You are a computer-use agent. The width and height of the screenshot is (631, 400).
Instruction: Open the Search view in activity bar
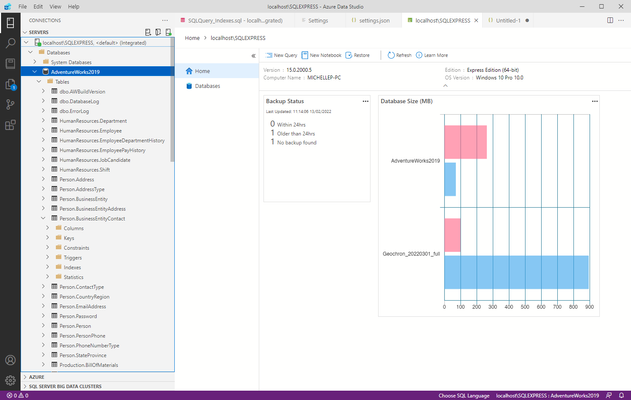[10, 43]
